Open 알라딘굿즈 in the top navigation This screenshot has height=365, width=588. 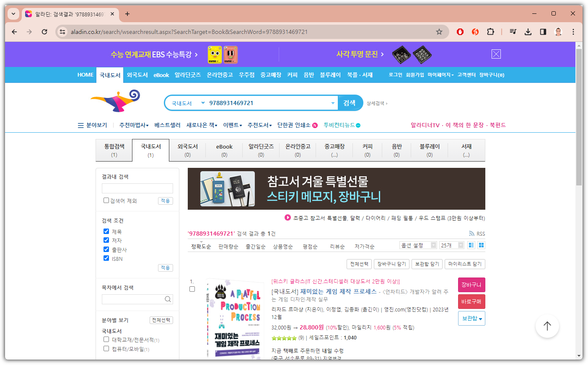(x=188, y=75)
